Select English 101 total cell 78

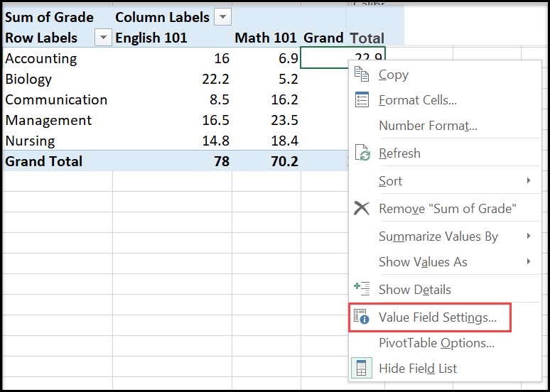(222, 161)
